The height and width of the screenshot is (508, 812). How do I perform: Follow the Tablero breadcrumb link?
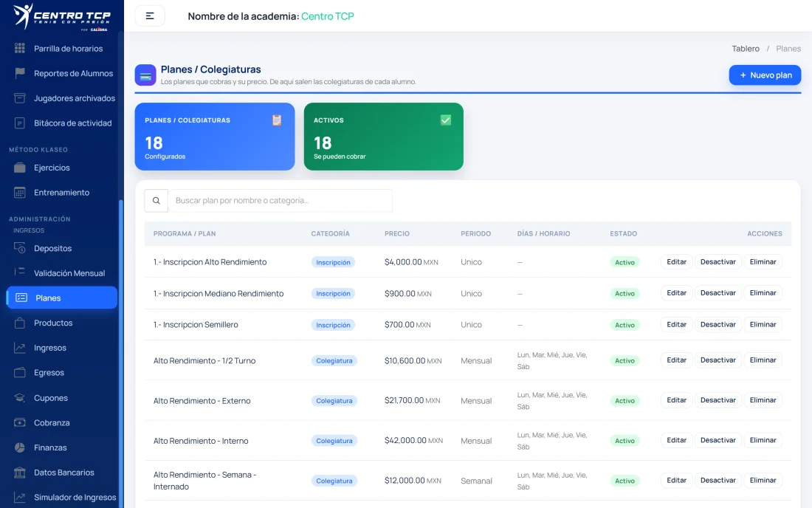(x=746, y=48)
